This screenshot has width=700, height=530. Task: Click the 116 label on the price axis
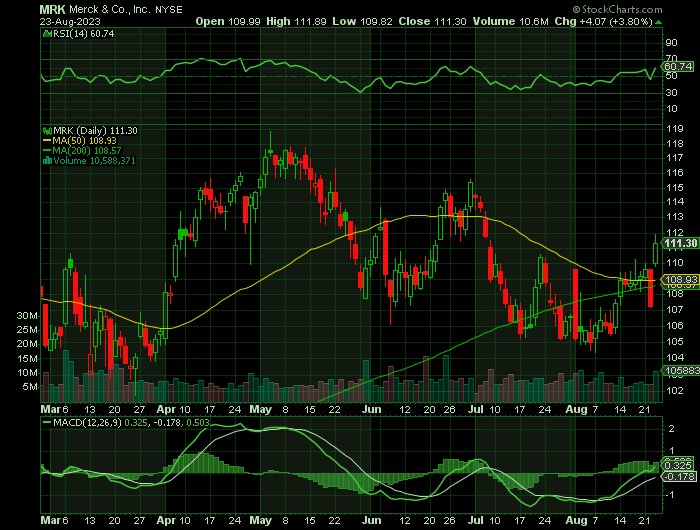click(674, 173)
